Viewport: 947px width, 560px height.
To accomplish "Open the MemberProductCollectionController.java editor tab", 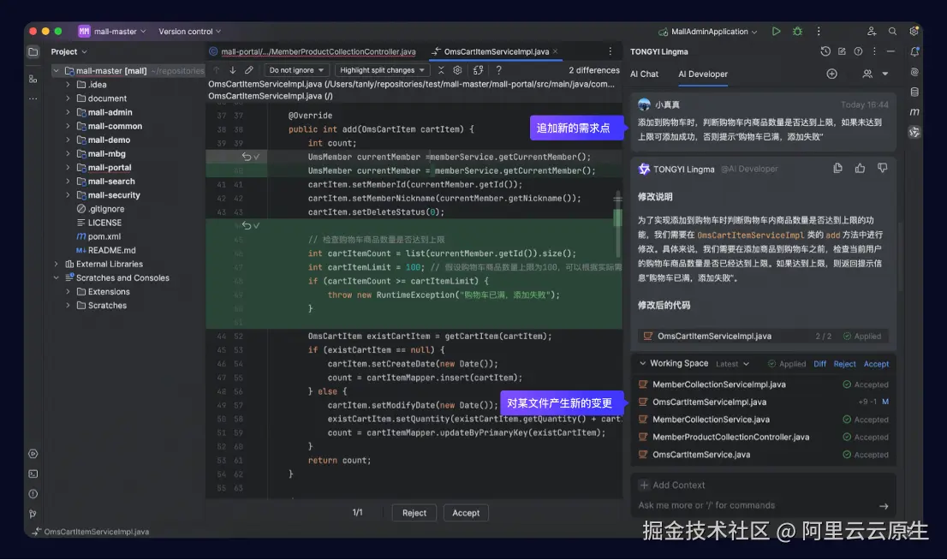I will [x=313, y=52].
